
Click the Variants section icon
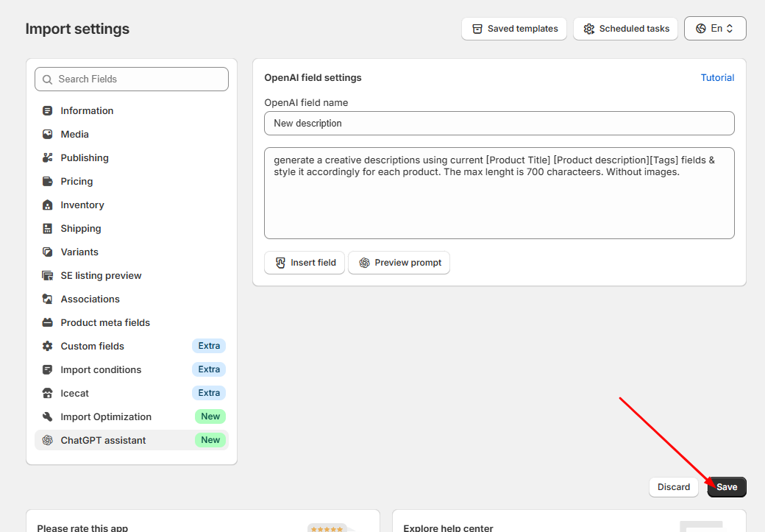tap(47, 252)
